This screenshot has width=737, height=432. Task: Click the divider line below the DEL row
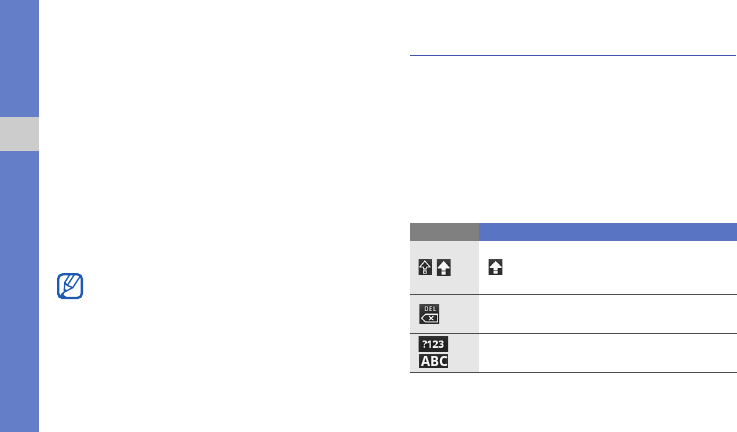[573, 333]
